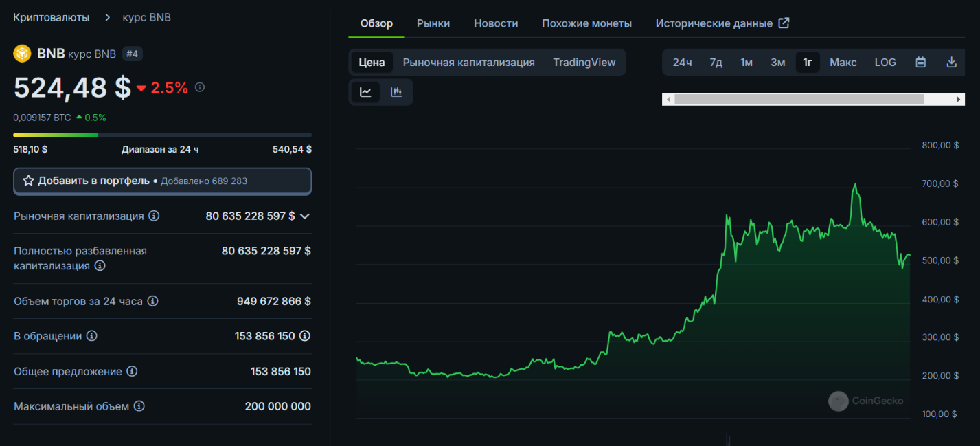Go to Криптовалюты breadcrumb link
The image size is (980, 446).
coord(52,17)
